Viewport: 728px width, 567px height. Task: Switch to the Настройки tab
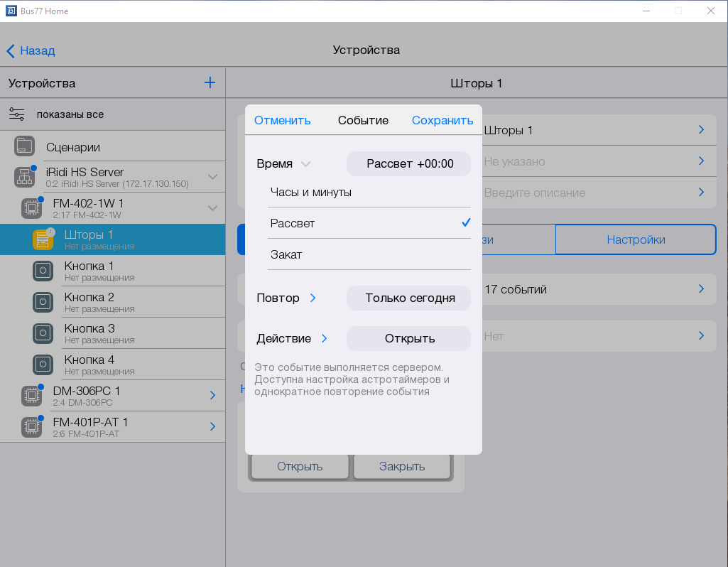coord(635,239)
